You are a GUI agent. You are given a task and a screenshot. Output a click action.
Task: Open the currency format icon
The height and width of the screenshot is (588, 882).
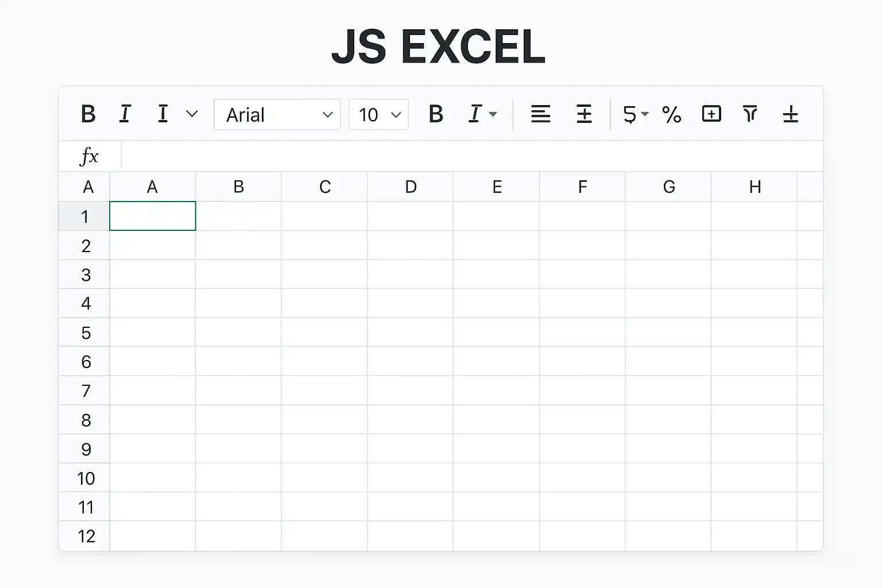click(x=635, y=114)
